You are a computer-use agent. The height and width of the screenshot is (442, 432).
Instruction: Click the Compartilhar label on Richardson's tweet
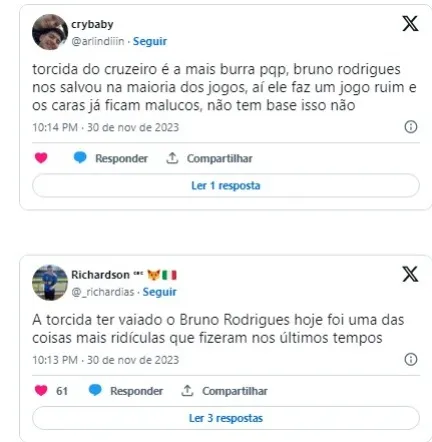click(x=235, y=391)
